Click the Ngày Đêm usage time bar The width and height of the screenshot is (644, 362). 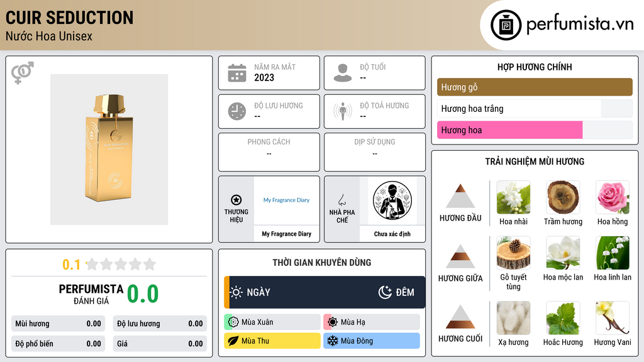pos(325,292)
